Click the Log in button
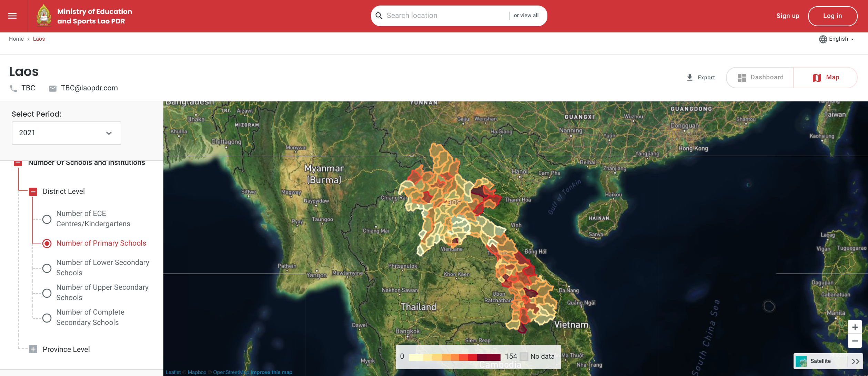Image resolution: width=868 pixels, height=376 pixels. 832,16
